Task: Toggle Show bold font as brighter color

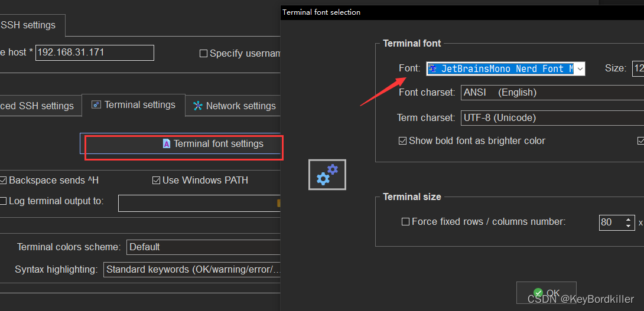Action: click(402, 141)
